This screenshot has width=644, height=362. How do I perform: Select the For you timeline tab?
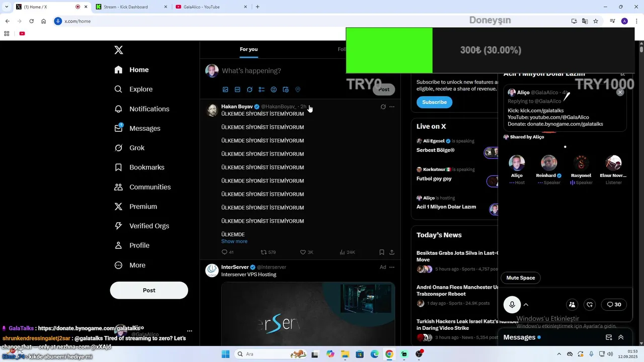coord(249,49)
